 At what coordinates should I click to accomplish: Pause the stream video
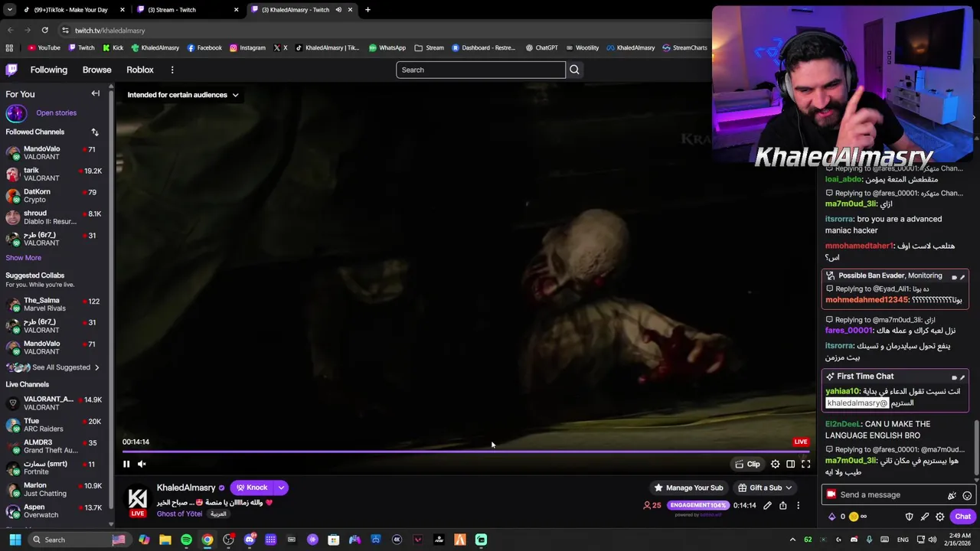tap(126, 464)
